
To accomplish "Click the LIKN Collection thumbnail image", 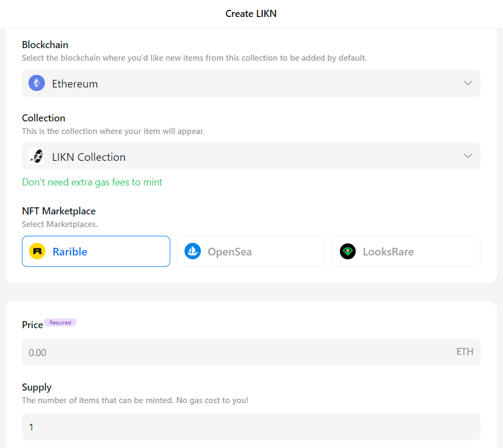I will point(37,156).
